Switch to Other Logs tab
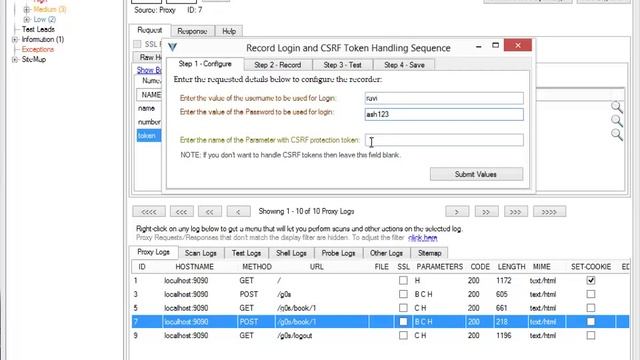640x360 pixels. 387,253
